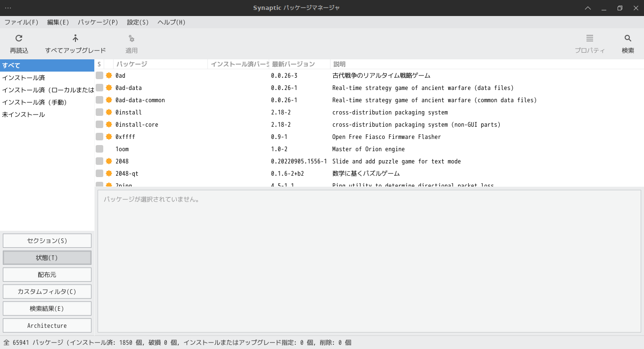
Task: Select 未インストール filter entry
Action: 47,114
